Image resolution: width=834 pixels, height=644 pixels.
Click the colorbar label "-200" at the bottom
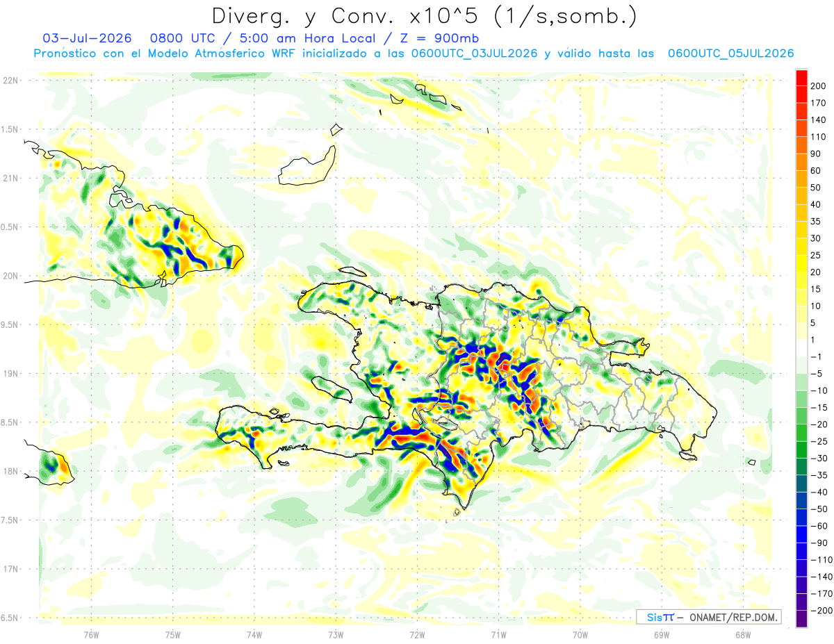[x=823, y=611]
